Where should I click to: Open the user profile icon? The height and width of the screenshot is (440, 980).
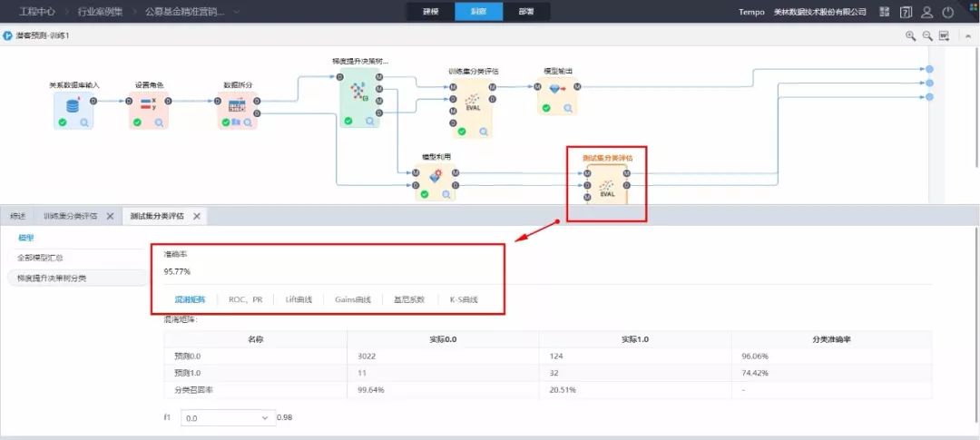pos(926,12)
